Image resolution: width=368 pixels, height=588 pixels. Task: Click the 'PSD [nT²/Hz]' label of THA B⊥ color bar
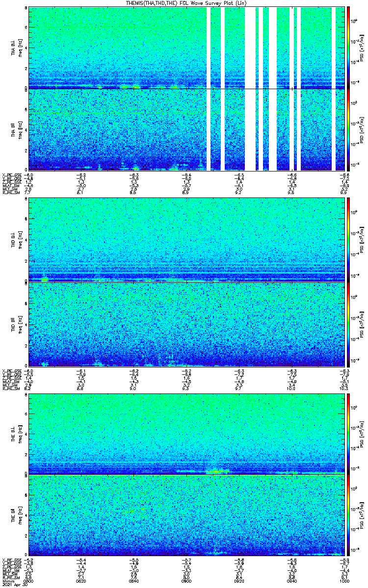(x=362, y=48)
